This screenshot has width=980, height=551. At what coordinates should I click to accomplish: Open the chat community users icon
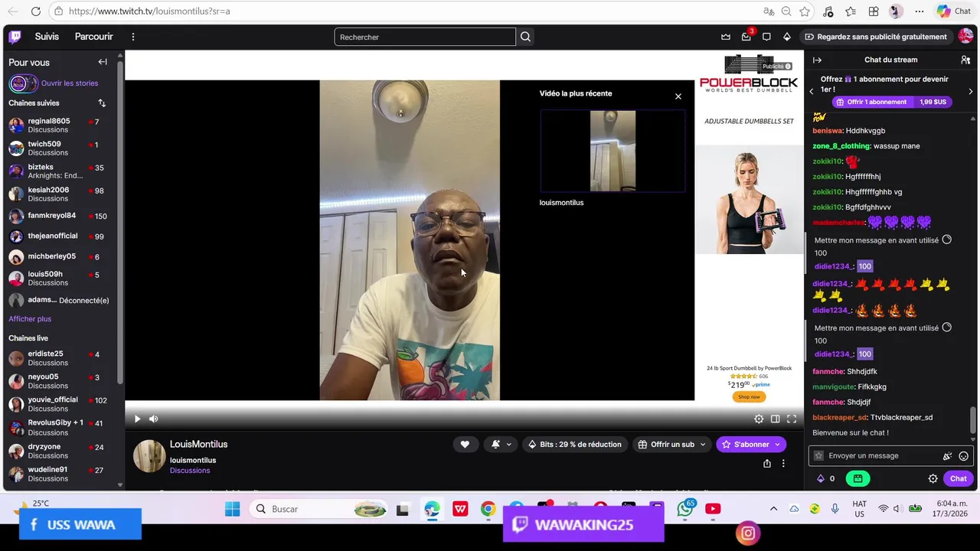click(x=965, y=60)
